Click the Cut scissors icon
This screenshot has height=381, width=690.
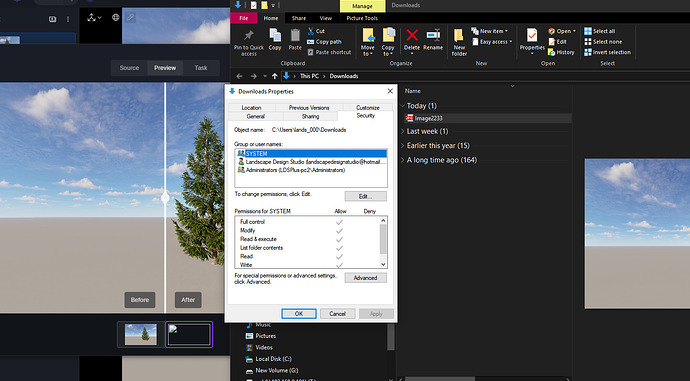coord(311,31)
